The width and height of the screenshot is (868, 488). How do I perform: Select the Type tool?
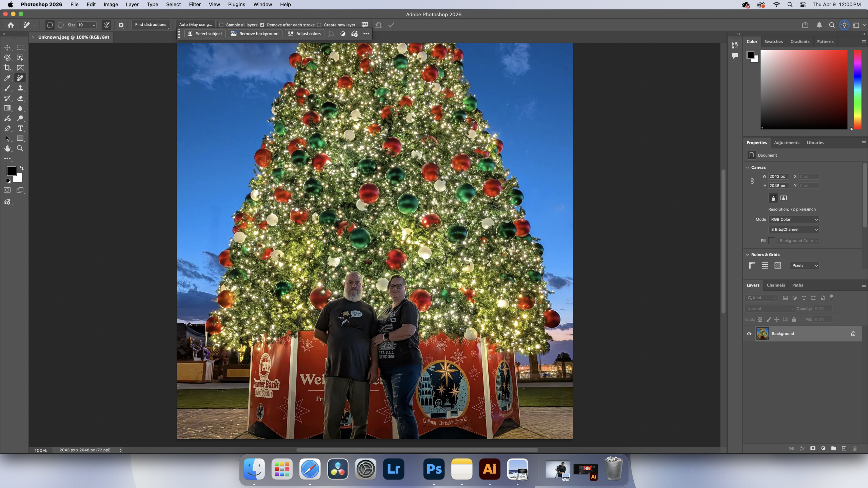click(20, 128)
